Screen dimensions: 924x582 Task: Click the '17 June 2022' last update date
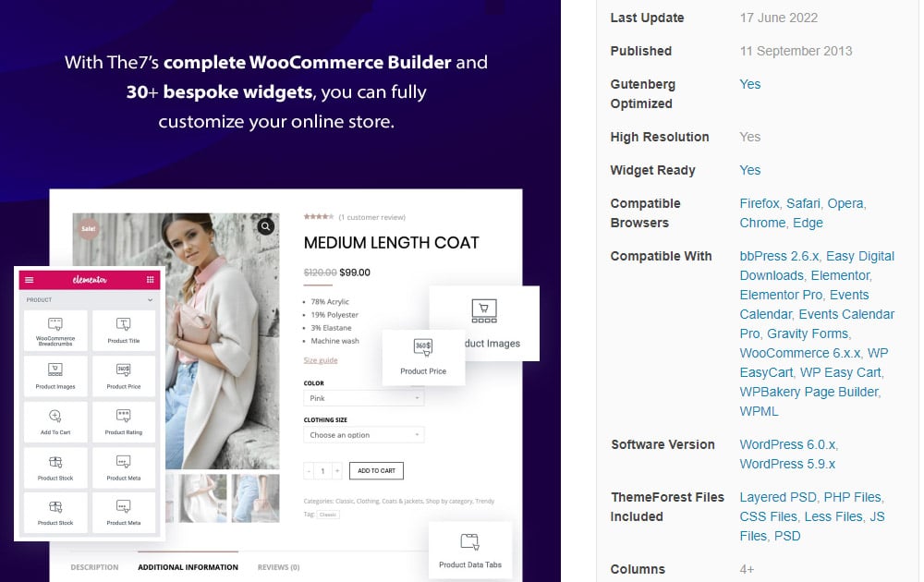[x=778, y=18]
